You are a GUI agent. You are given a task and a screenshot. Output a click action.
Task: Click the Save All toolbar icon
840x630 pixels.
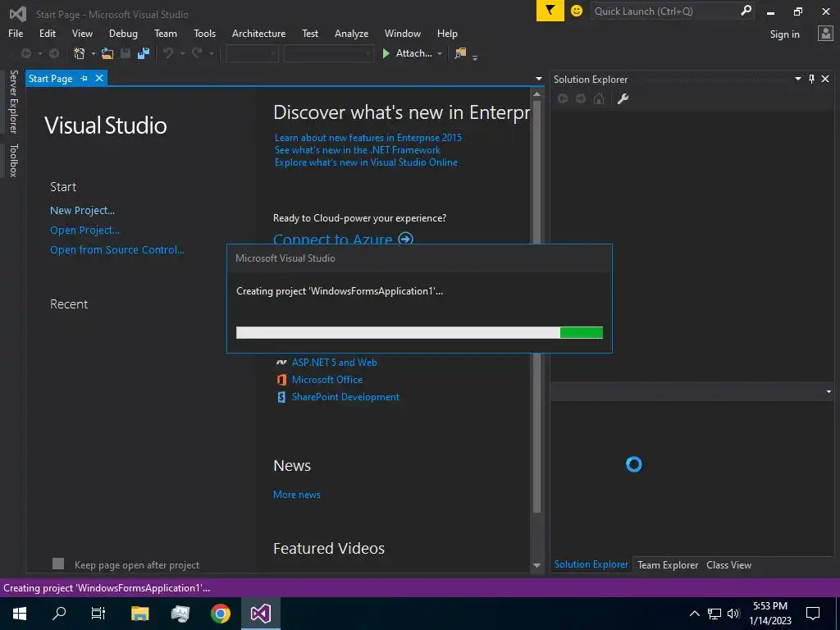coord(143,53)
